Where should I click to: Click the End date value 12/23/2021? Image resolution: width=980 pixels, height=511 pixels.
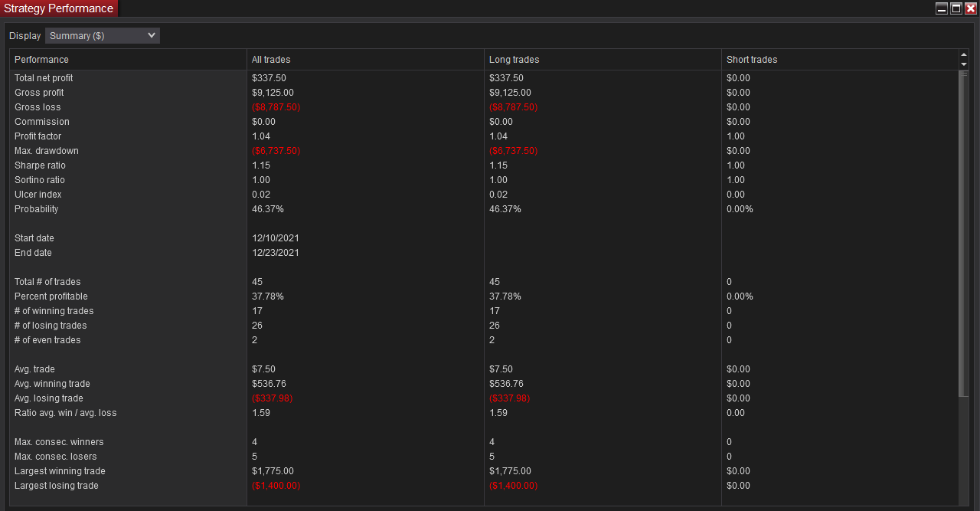click(275, 253)
